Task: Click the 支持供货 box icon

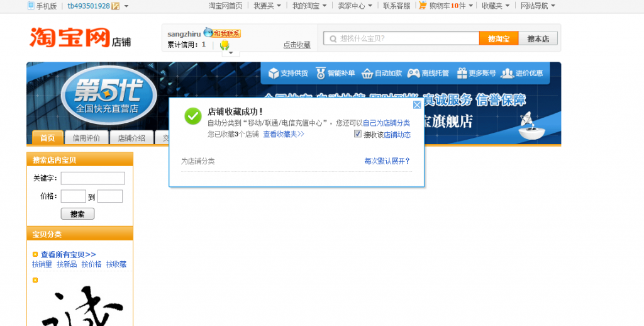Action: [x=274, y=73]
